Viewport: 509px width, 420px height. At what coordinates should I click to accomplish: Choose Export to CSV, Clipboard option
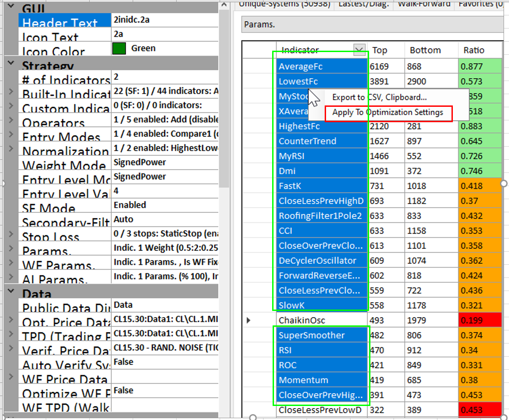tap(379, 97)
